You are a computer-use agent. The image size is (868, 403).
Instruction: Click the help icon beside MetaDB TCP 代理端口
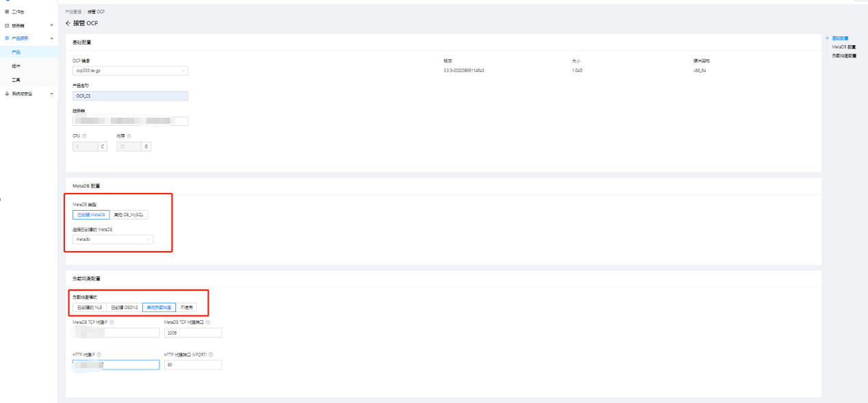click(208, 322)
